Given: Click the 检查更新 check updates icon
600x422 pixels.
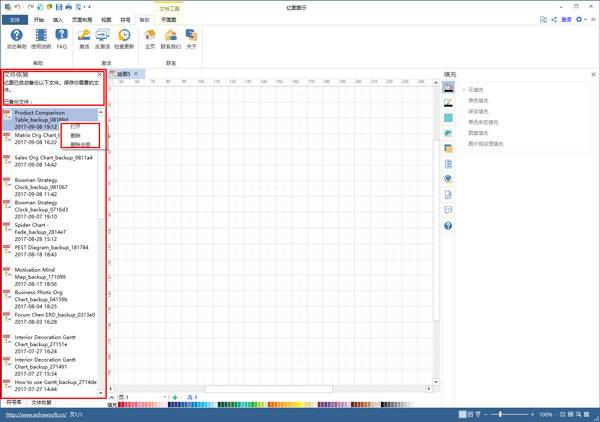Looking at the screenshot, I should (124, 39).
